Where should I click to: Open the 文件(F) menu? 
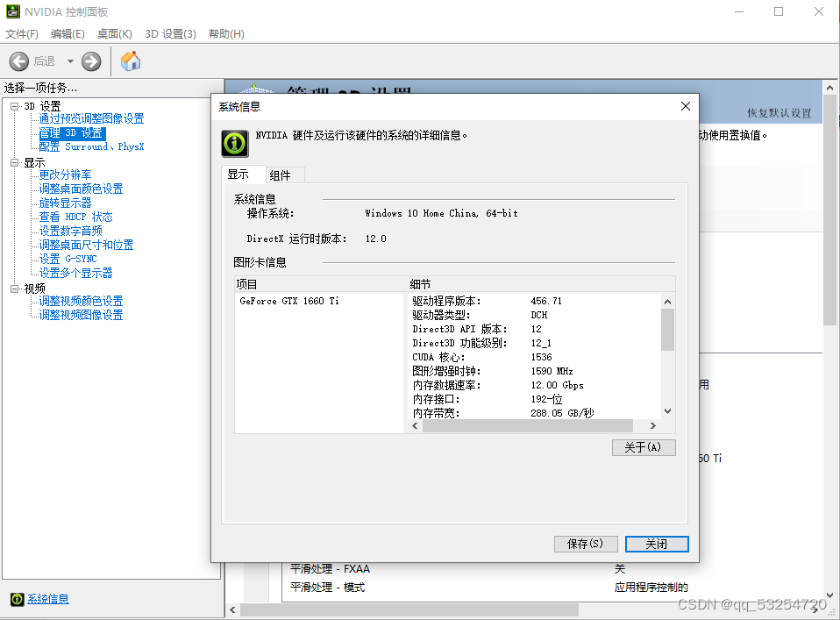22,33
